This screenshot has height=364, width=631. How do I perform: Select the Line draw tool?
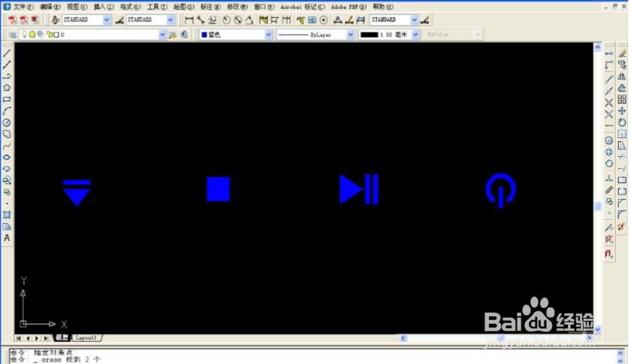[x=7, y=53]
